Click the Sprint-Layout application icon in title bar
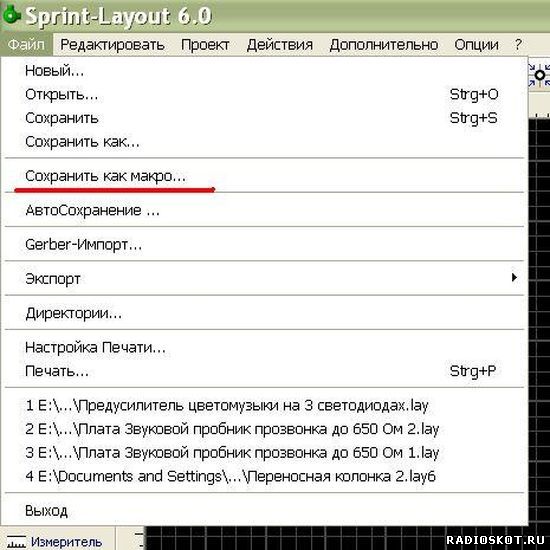 click(12, 15)
